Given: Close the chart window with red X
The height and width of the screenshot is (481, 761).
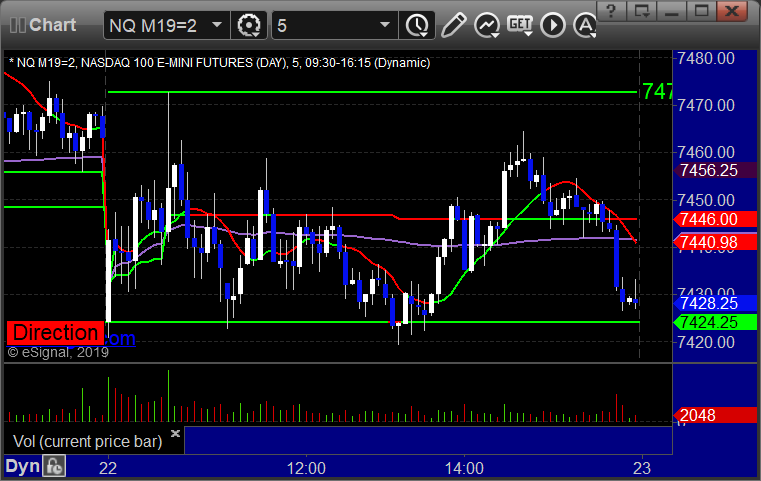Looking at the screenshot, I should pyautogui.click(x=732, y=11).
